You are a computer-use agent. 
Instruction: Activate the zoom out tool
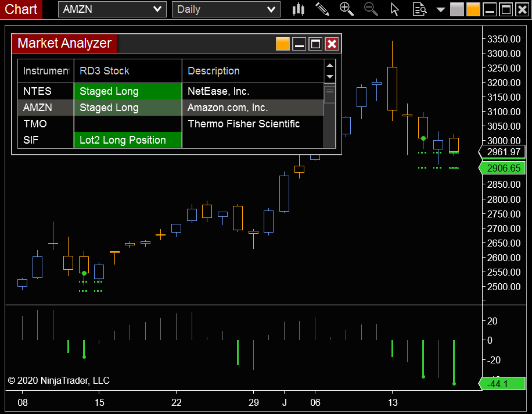coord(371,9)
